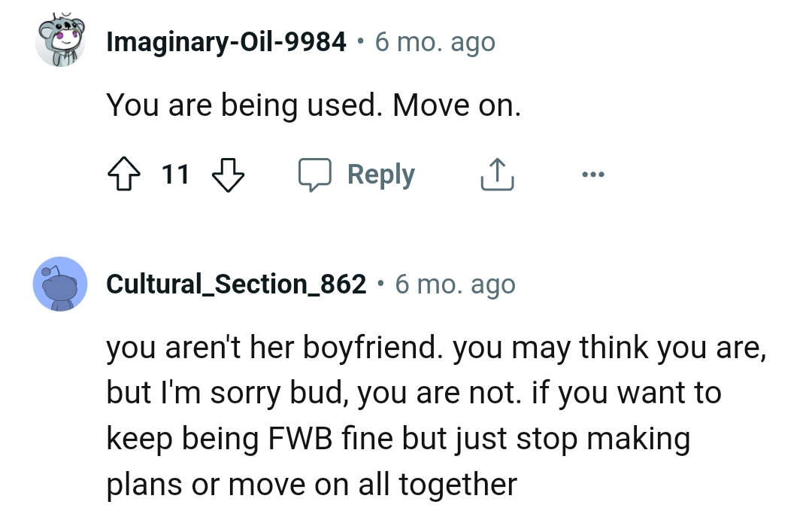Click Imaginary-Oil-9984's Snoo avatar
Image resolution: width=812 pixels, height=526 pixels.
(60, 41)
